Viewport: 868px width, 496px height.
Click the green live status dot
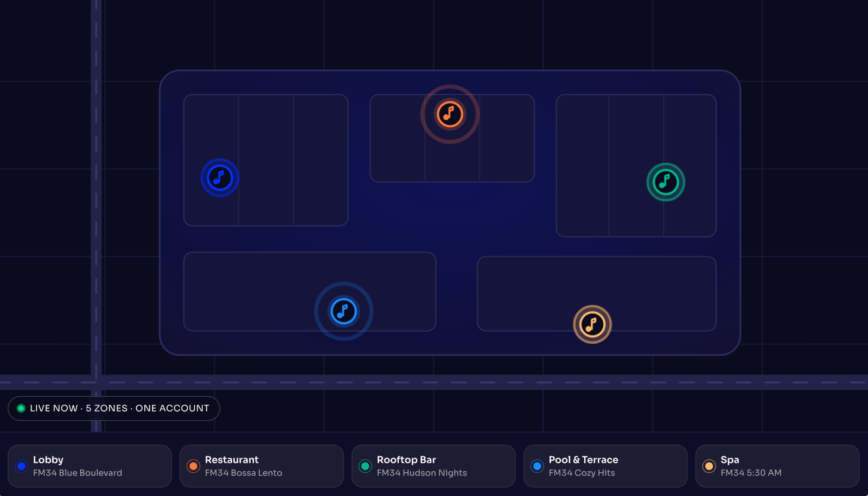click(x=21, y=408)
